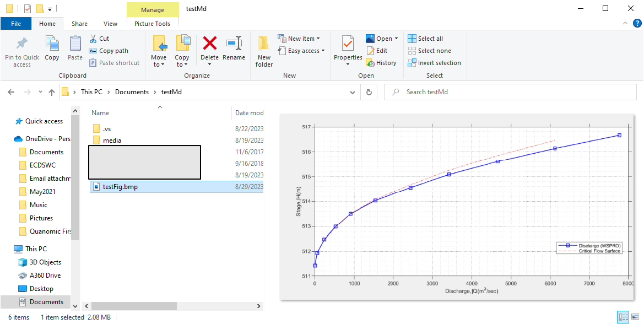Click the History icon
Screen dimensions: 644x324
pyautogui.click(x=381, y=63)
